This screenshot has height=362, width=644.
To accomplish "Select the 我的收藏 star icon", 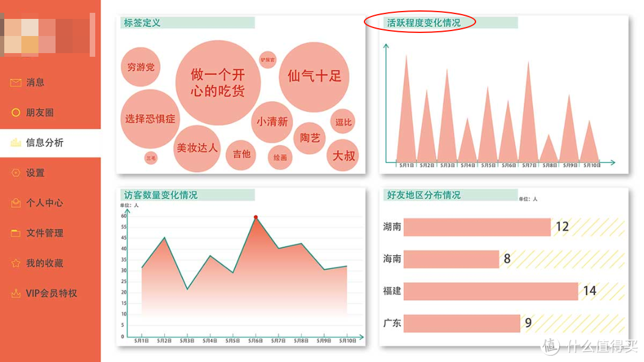I will pyautogui.click(x=15, y=262).
